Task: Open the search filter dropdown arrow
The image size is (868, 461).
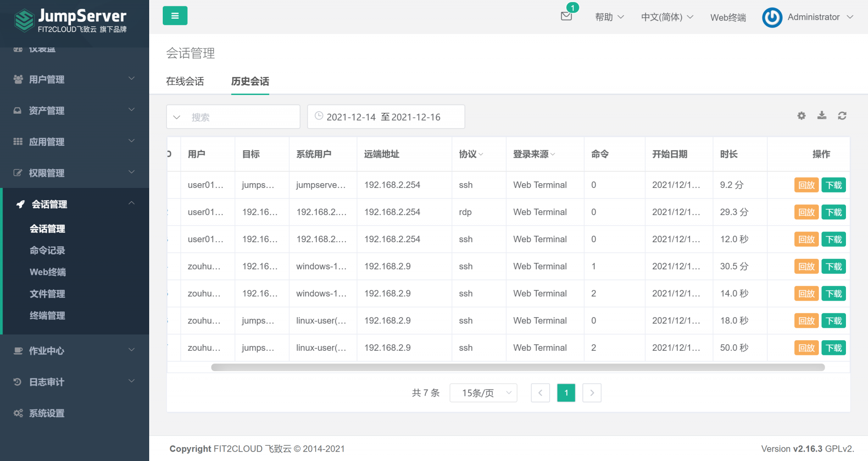Action: [x=177, y=117]
